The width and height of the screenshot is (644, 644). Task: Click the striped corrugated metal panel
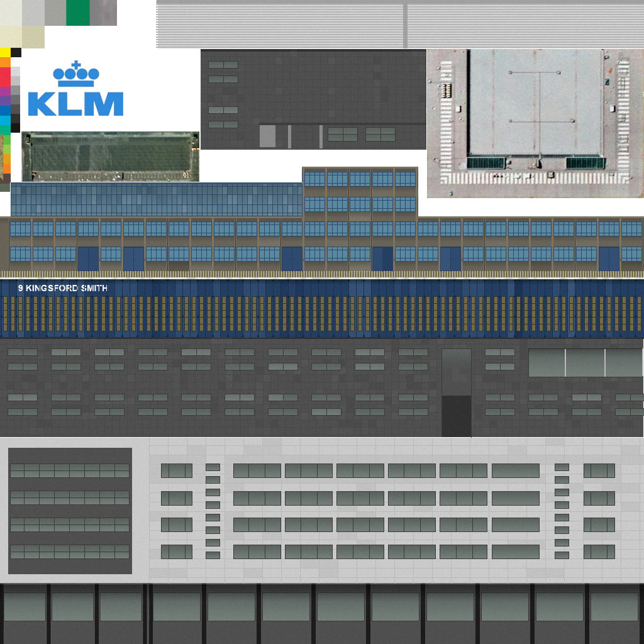pyautogui.click(x=399, y=25)
